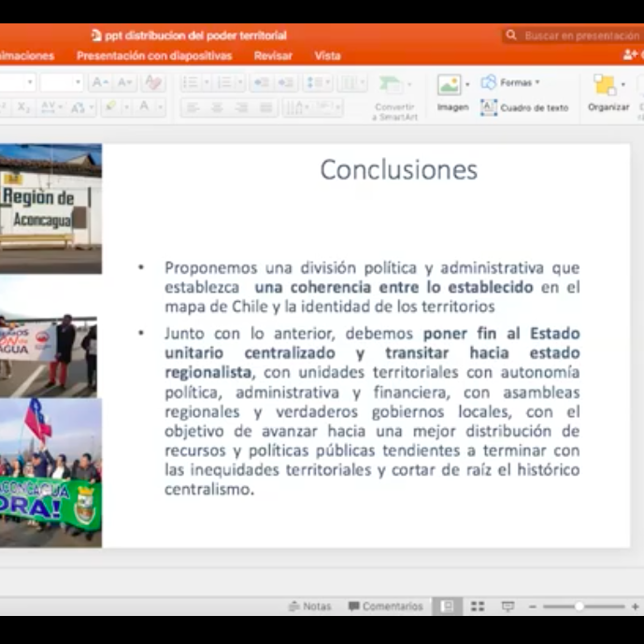
Task: Expand the Imagen dropdown arrow
Action: coord(467,85)
